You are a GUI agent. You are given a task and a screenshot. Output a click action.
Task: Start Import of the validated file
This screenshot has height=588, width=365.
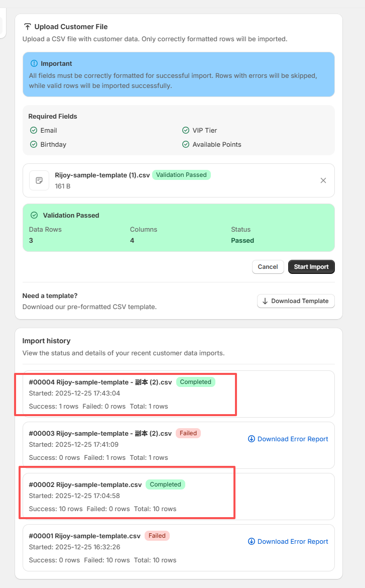pyautogui.click(x=311, y=267)
